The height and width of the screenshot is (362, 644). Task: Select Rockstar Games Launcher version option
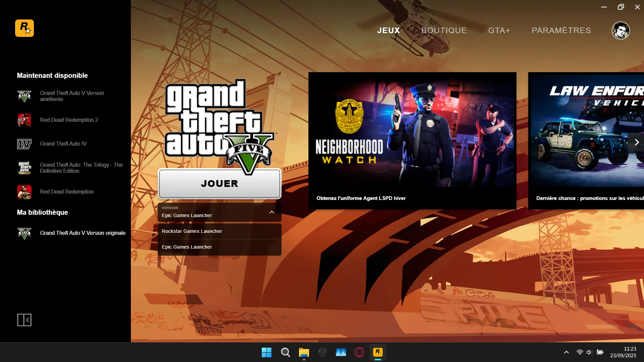tap(219, 231)
